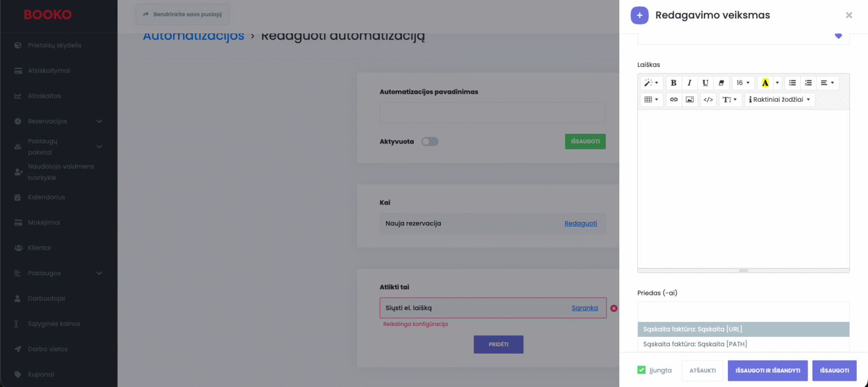Insert an ordered numbered list
Image resolution: width=868 pixels, height=387 pixels.
tap(808, 83)
